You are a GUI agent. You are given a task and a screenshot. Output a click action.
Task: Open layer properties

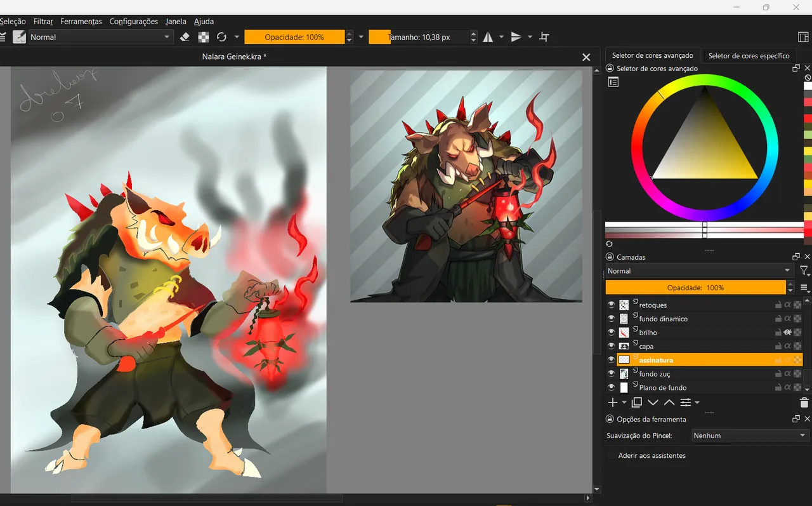686,403
